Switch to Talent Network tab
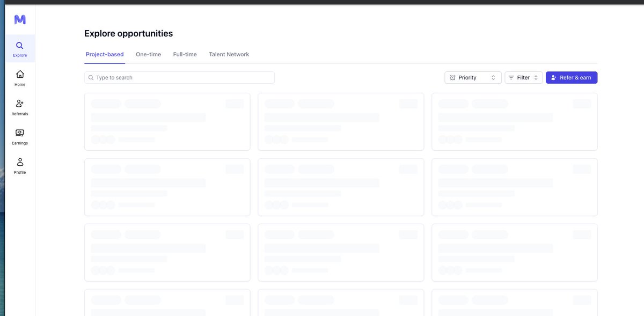 click(229, 55)
